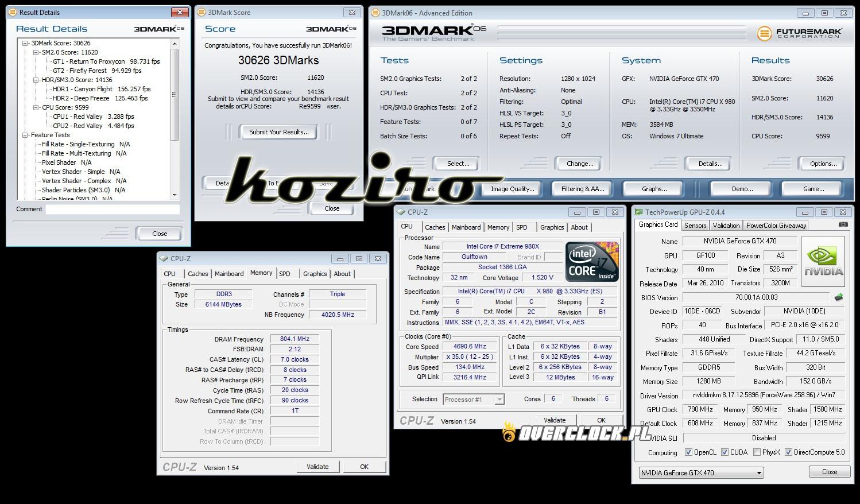Collapse the CPU Score tree node
This screenshot has width=860, height=504.
point(36,107)
